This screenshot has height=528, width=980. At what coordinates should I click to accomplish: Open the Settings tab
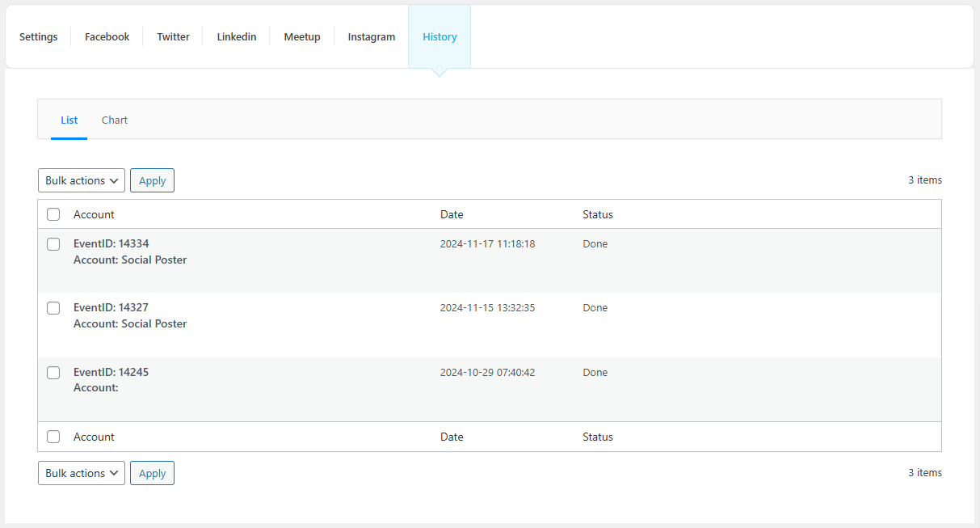[39, 37]
